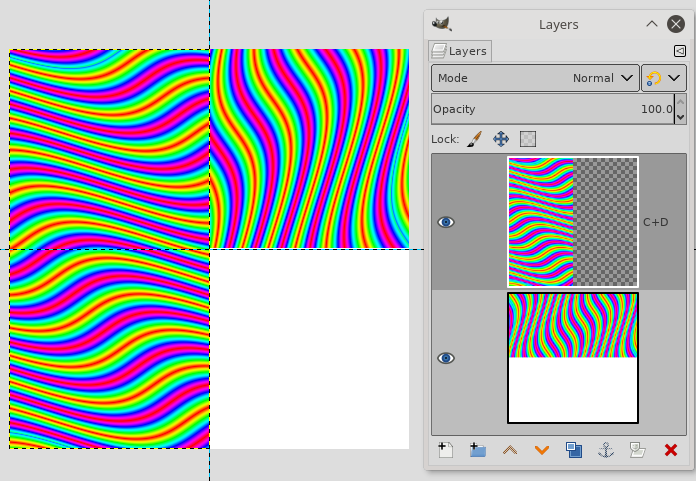The width and height of the screenshot is (696, 481).
Task: Toggle lock alpha channel checkerboard icon
Action: pos(528,139)
